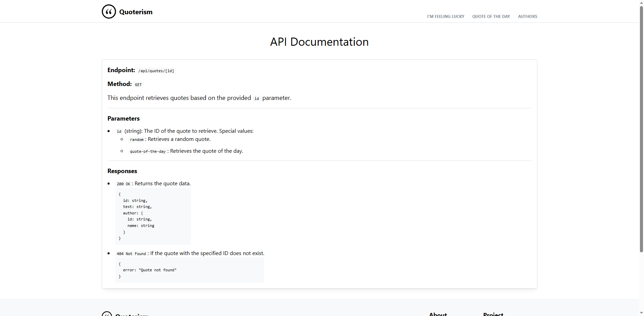Click the random special value code
Viewport: 644px width, 316px height.
[137, 139]
